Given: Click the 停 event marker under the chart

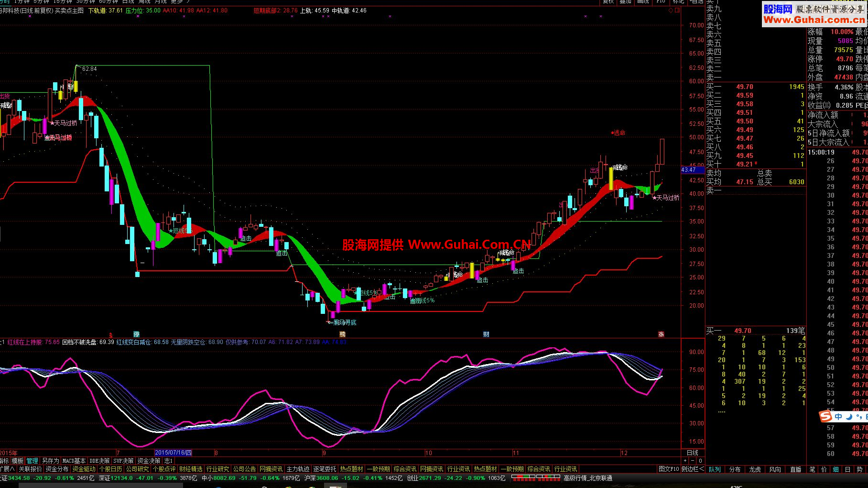Looking at the screenshot, I should (x=136, y=334).
